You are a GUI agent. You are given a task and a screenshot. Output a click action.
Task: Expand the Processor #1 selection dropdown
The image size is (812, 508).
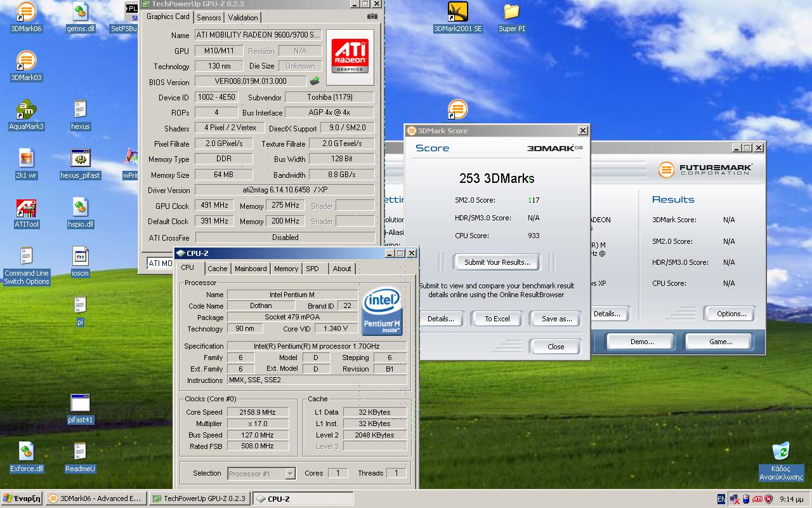pos(291,473)
